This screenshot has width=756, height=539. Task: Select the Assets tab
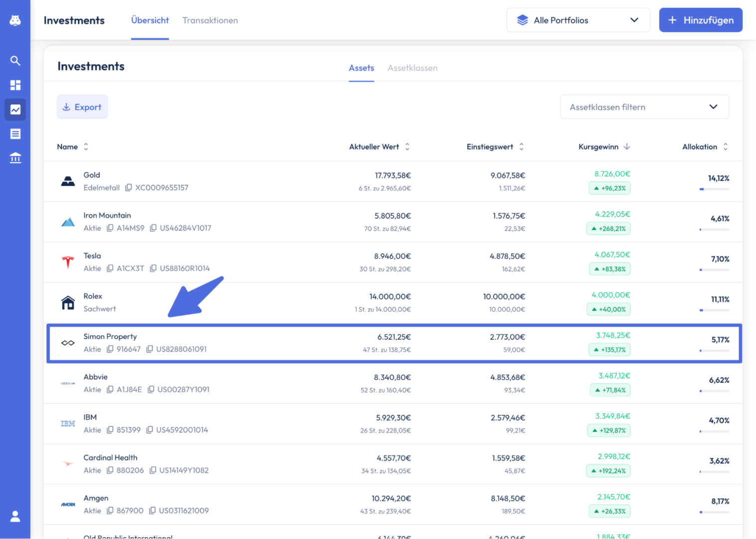[x=361, y=68]
